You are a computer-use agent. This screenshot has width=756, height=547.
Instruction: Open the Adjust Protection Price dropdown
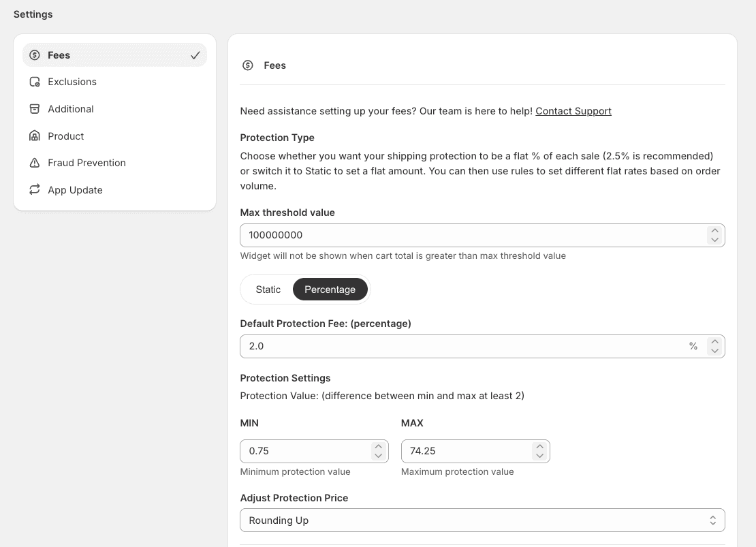click(x=482, y=520)
